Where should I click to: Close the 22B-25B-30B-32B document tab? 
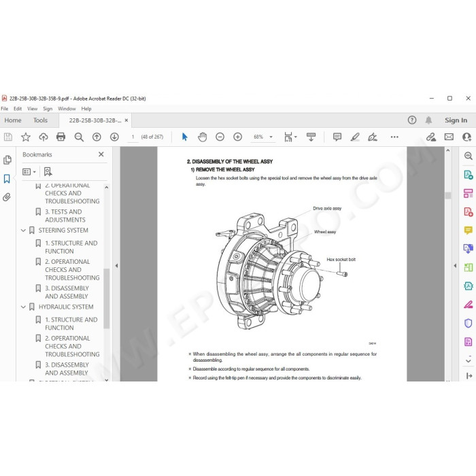click(126, 120)
